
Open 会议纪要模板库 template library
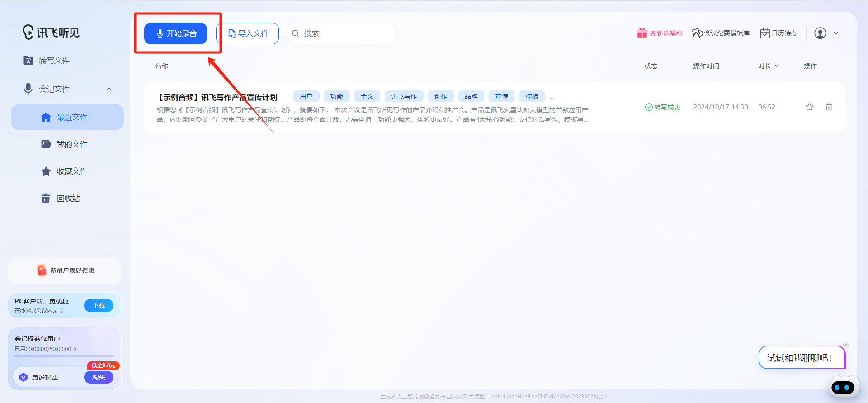tap(721, 33)
